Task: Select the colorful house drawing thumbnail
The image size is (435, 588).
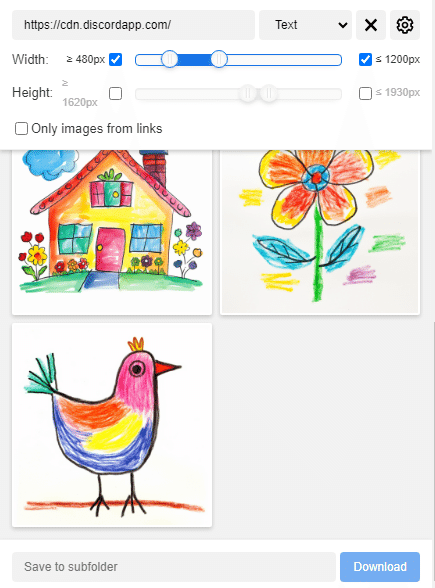Action: pos(112,232)
